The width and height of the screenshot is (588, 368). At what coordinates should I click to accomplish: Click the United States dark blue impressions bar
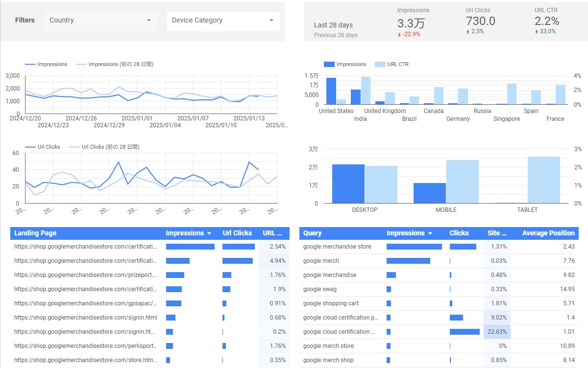[x=331, y=91]
